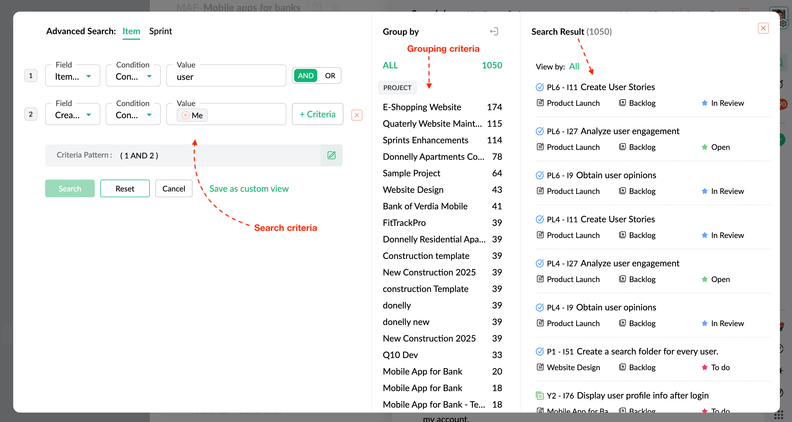This screenshot has height=422, width=792.
Task: Click task icon of PL6 - I27 Analyze user engagement
Action: point(539,131)
